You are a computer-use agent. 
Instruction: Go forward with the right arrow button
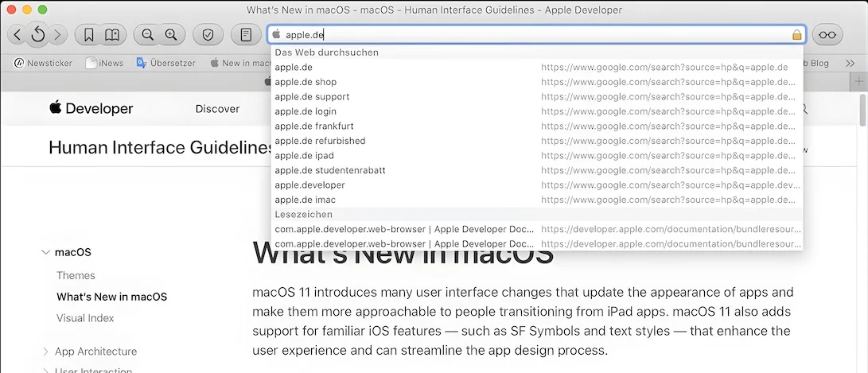(x=57, y=35)
